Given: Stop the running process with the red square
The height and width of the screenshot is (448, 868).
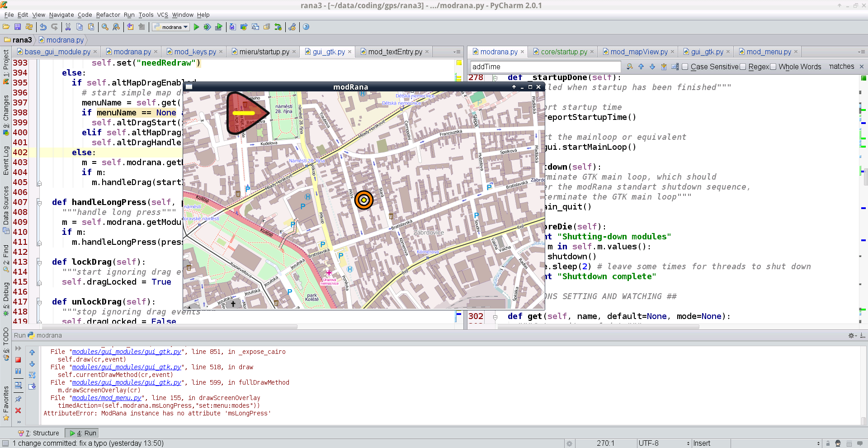Looking at the screenshot, I should pos(18,360).
